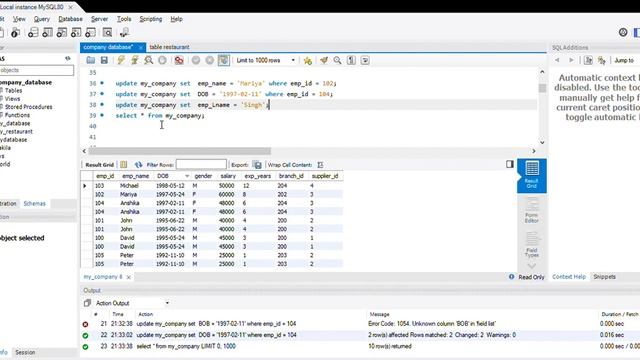Image resolution: width=640 pixels, height=360 pixels.
Task: Click Filter Rows input field
Action: [x=201, y=164]
